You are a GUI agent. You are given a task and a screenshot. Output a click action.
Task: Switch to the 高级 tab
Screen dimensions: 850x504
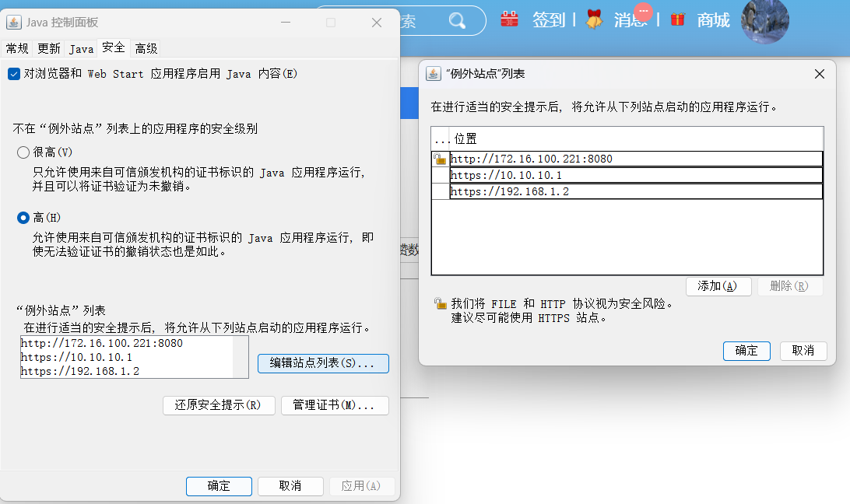coord(146,49)
